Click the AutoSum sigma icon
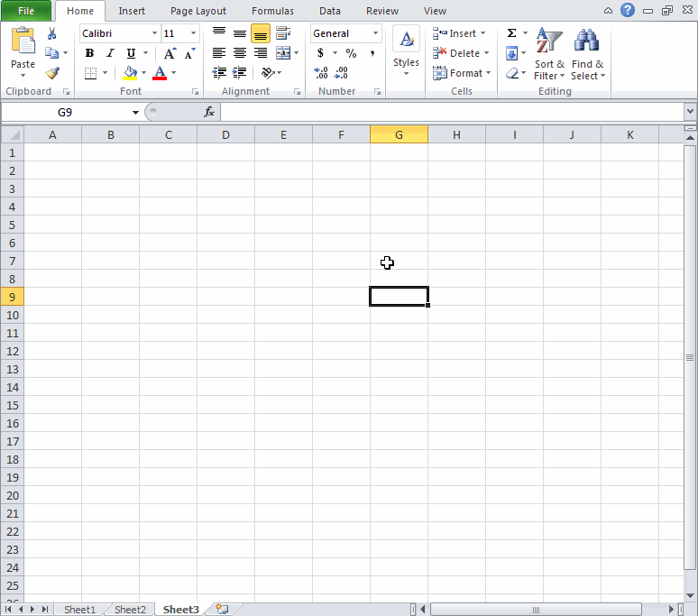This screenshot has width=698, height=616. coord(512,33)
